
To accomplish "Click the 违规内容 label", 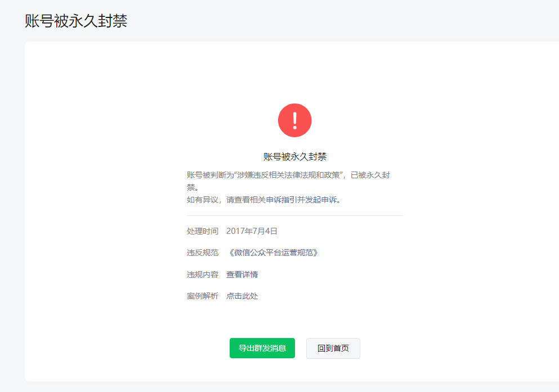I will (x=203, y=274).
